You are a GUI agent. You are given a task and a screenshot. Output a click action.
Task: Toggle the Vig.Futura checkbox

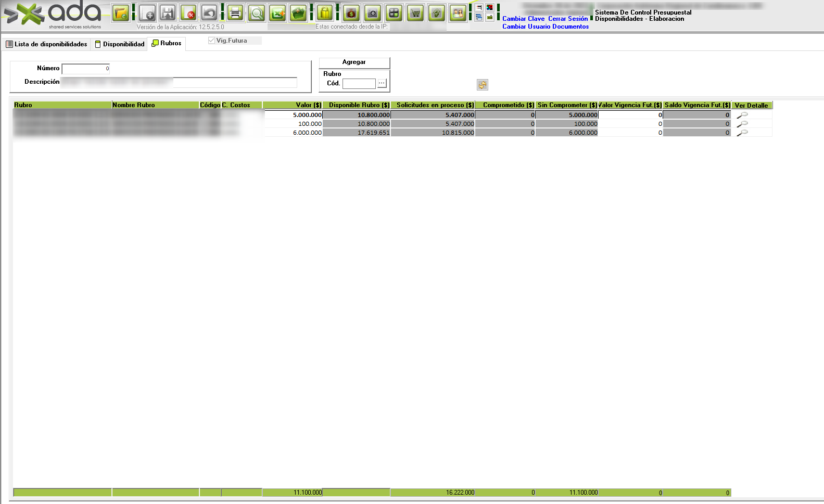pos(211,41)
